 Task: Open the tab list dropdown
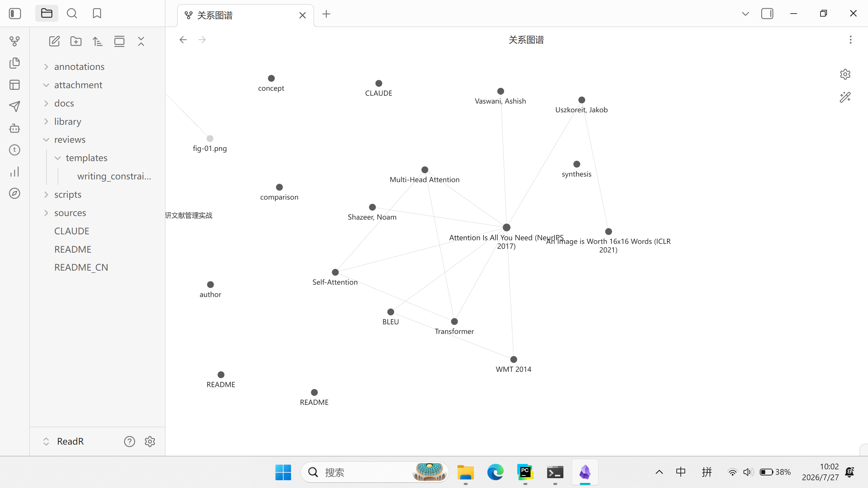(745, 14)
